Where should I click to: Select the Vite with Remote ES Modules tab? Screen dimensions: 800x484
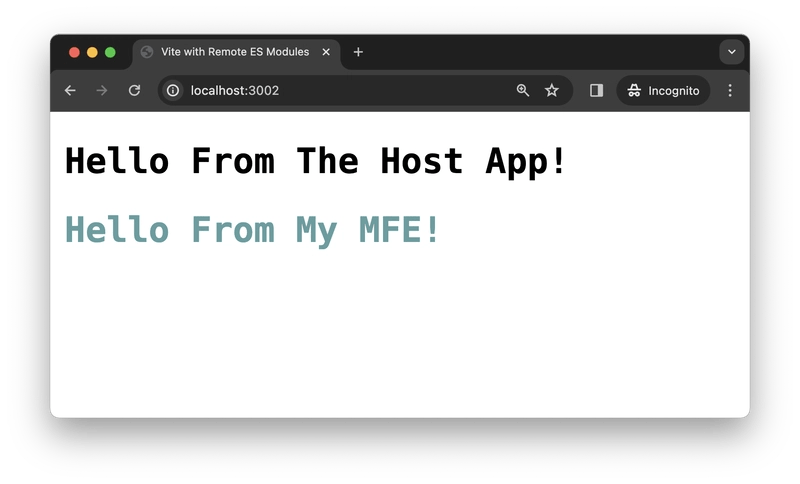[x=237, y=53]
